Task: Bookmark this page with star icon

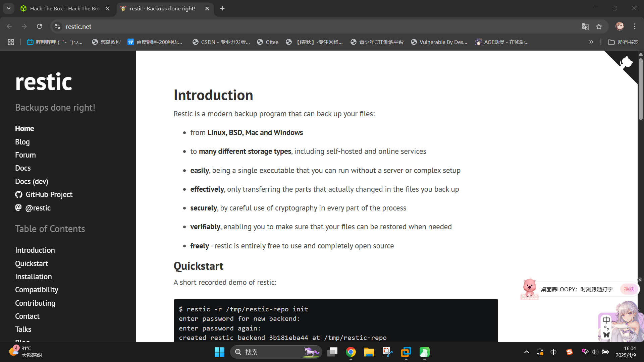Action: pyautogui.click(x=599, y=26)
